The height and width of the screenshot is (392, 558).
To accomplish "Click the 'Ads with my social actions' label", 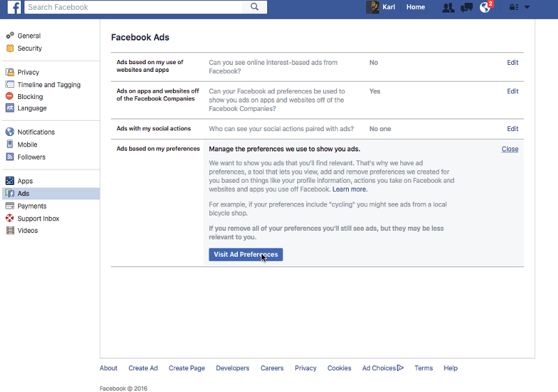I will point(153,128).
